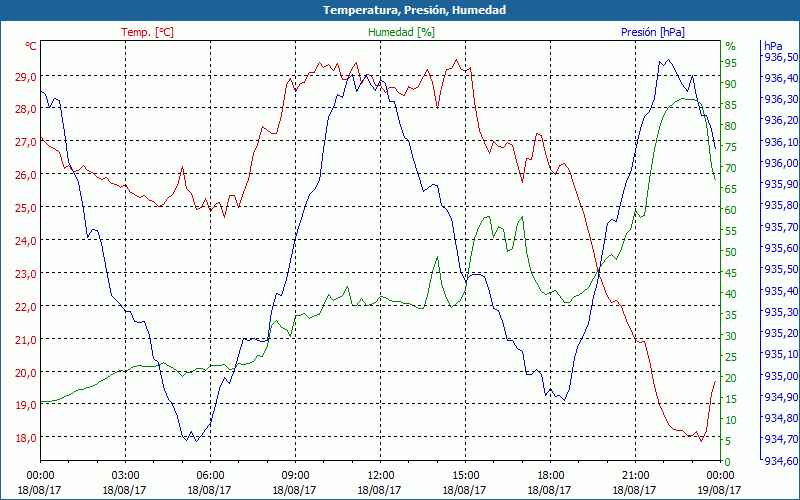Click the 85 humidity axis value

pos(731,105)
